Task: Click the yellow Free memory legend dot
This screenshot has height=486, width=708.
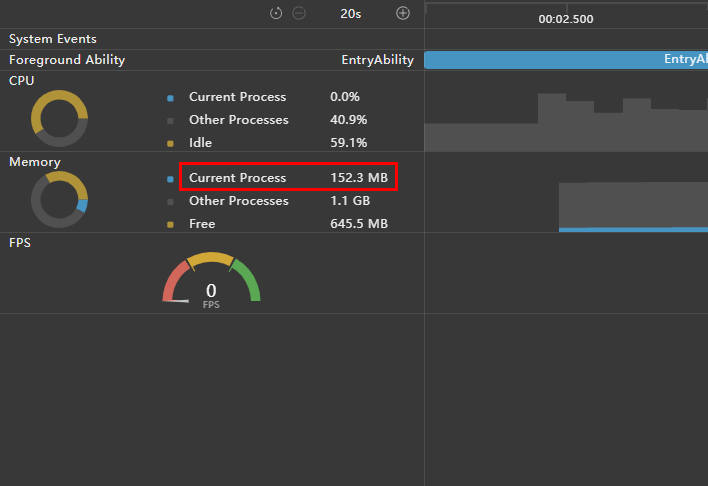Action: [170, 225]
